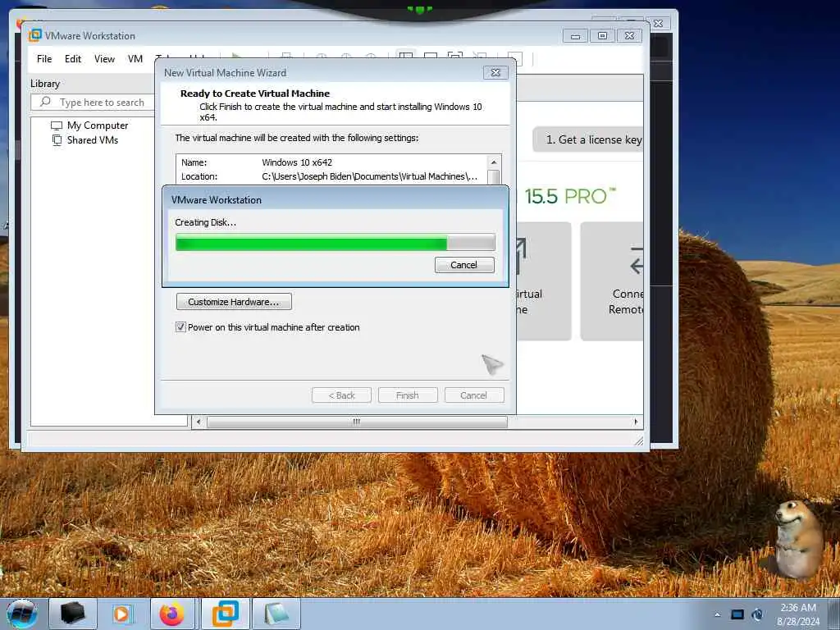The height and width of the screenshot is (630, 840).
Task: Select the Get a license key step
Action: (588, 139)
